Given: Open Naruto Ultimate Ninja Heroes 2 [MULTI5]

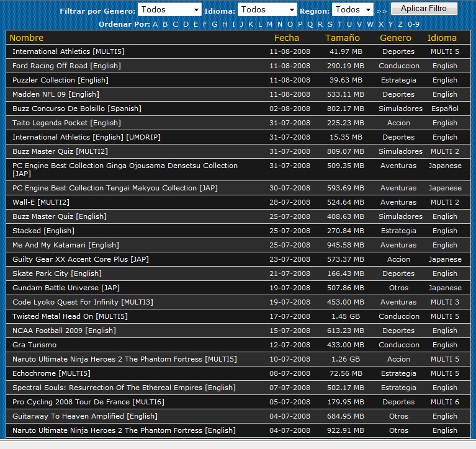Looking at the screenshot, I should click(x=125, y=359).
